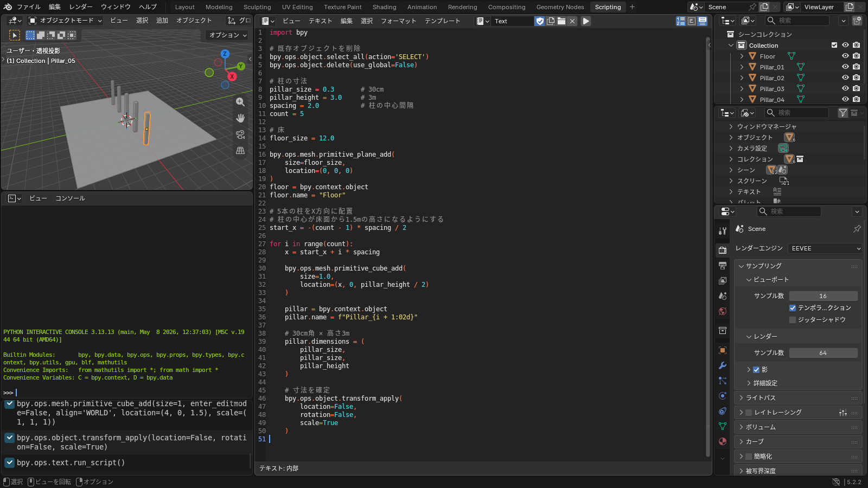Expand the ライトパス panel
Viewport: 868px width, 488px height.
[798, 398]
